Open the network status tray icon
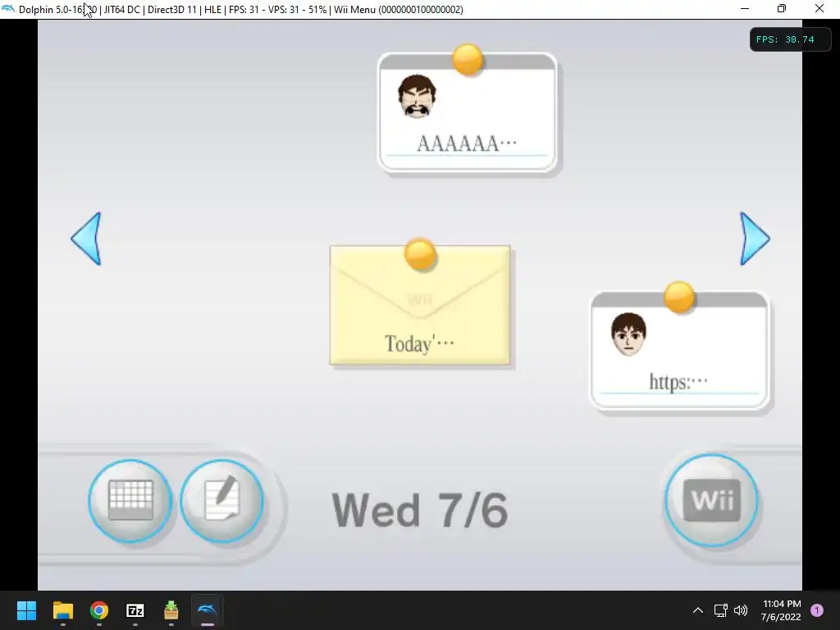Screen dimensions: 840x630 click(720, 610)
